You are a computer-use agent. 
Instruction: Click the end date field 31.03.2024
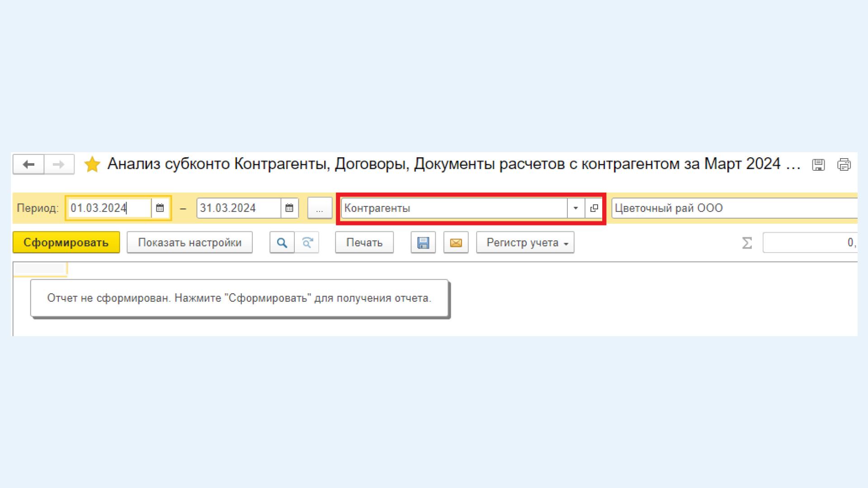(x=239, y=208)
